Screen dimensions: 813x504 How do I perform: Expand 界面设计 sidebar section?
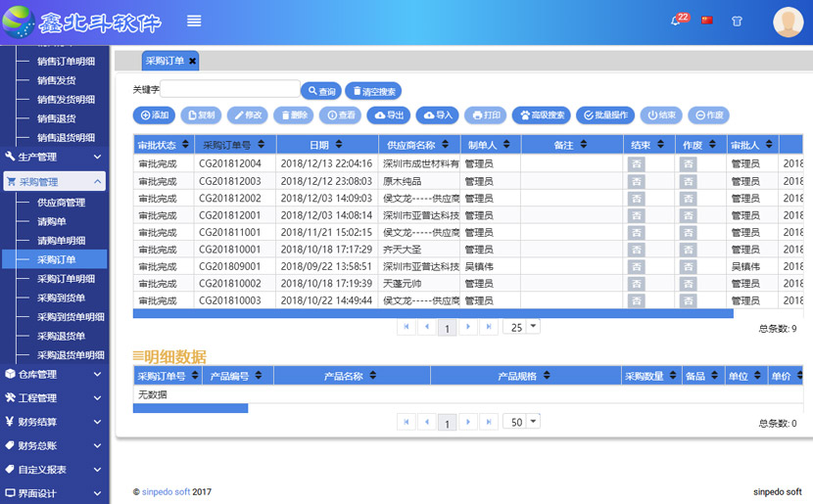click(x=54, y=493)
